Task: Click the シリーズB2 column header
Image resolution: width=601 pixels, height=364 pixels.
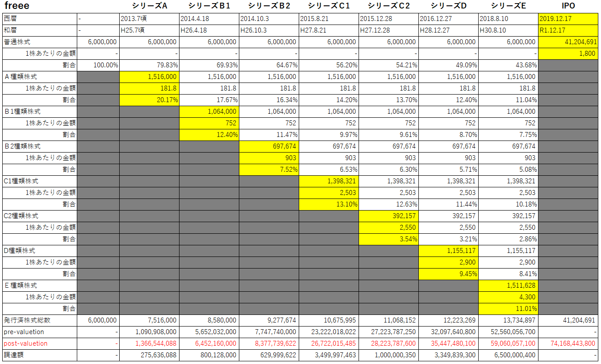Action: click(269, 7)
